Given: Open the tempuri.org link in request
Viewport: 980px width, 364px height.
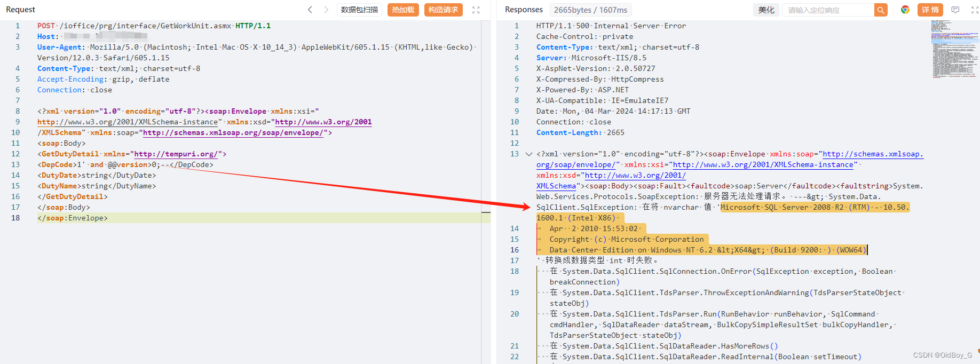Looking at the screenshot, I should point(176,154).
